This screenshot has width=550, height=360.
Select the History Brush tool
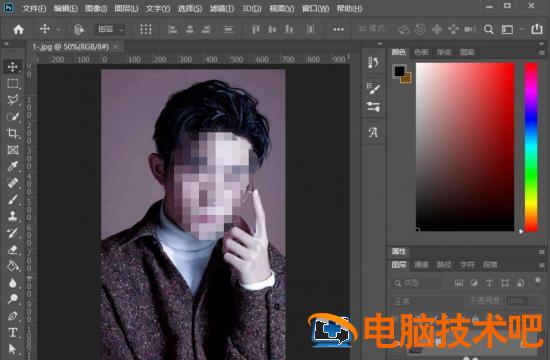tap(13, 233)
